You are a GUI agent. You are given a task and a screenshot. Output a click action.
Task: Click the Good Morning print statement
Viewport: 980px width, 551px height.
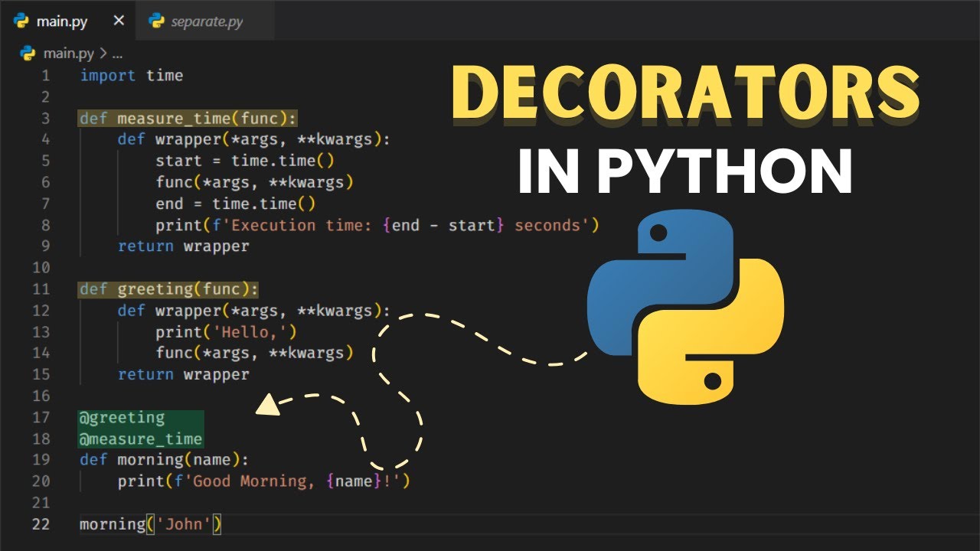(264, 481)
